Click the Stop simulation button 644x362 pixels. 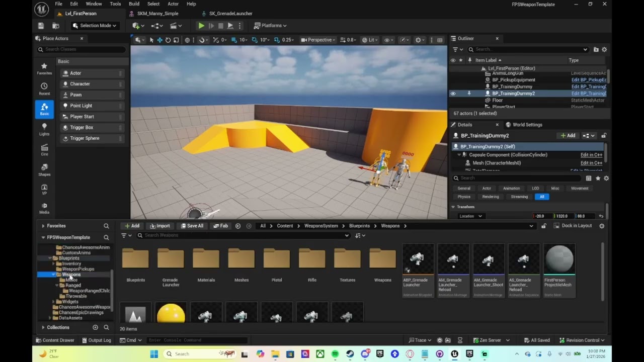coord(220,26)
